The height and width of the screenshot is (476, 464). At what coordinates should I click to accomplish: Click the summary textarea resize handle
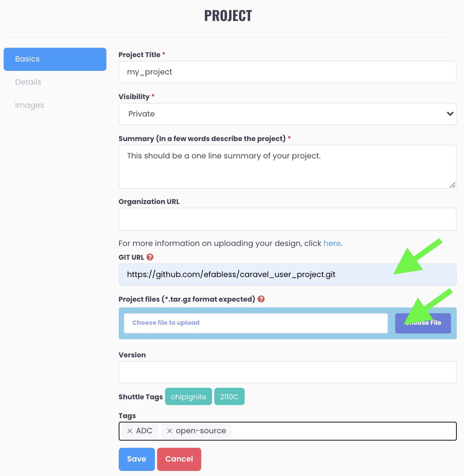(x=452, y=185)
